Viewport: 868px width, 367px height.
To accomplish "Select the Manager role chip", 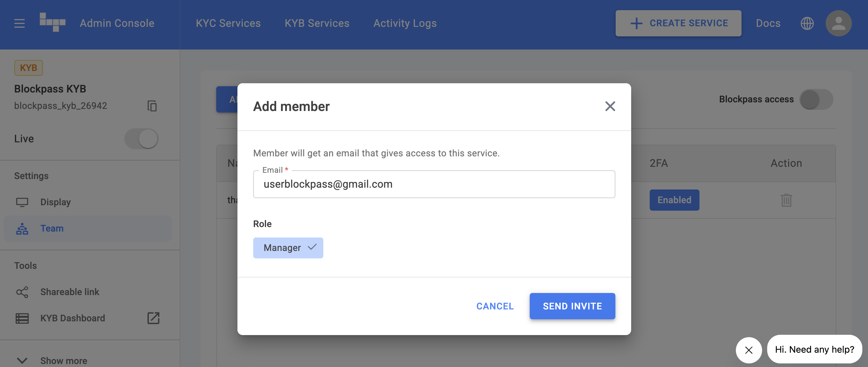I will point(288,248).
